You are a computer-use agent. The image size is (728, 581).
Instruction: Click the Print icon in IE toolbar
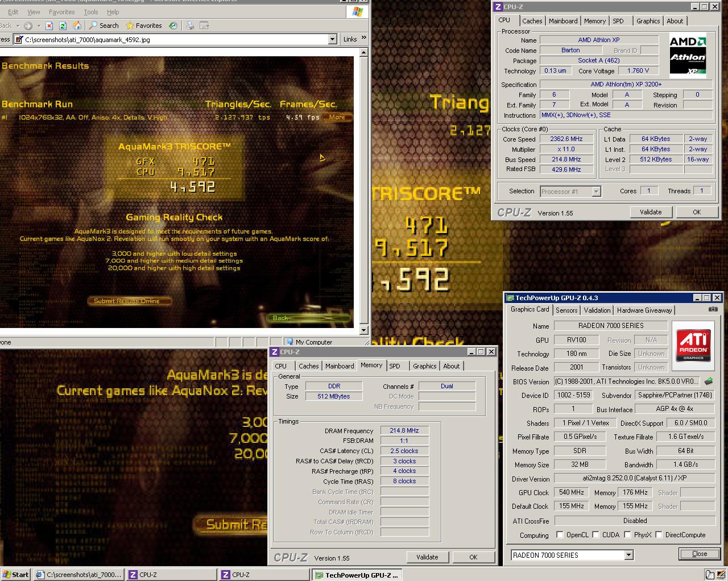tap(191, 26)
